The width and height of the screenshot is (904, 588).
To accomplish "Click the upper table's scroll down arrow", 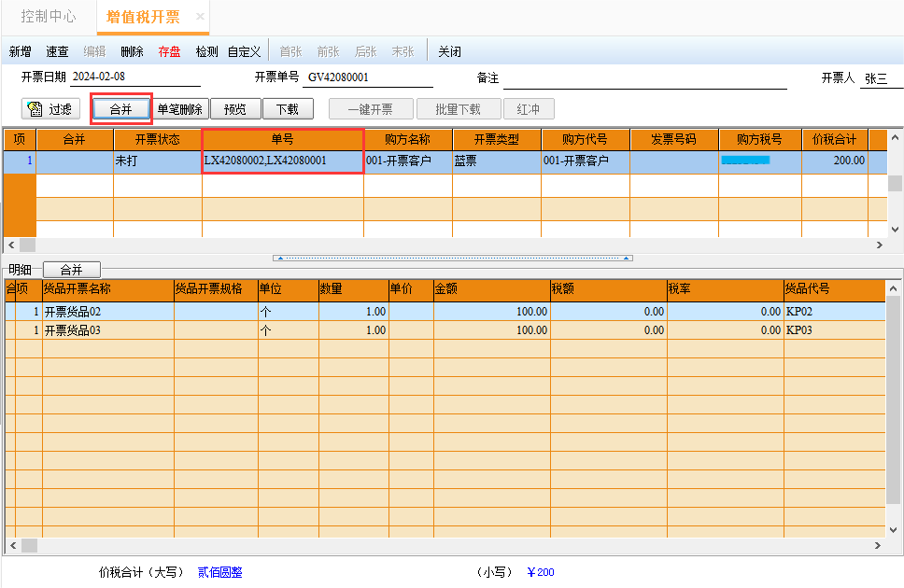I will [x=895, y=229].
